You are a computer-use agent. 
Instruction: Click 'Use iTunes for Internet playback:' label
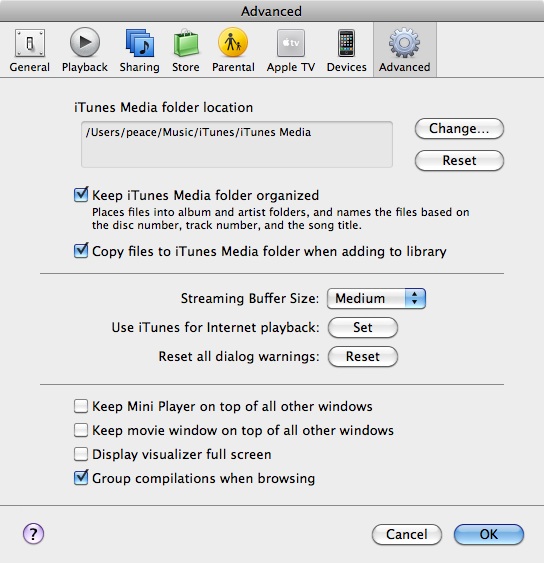pos(215,327)
